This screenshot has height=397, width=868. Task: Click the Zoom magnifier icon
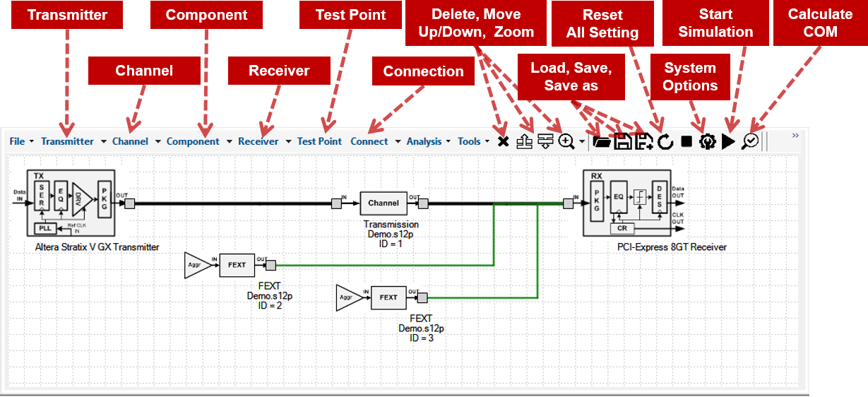click(566, 141)
